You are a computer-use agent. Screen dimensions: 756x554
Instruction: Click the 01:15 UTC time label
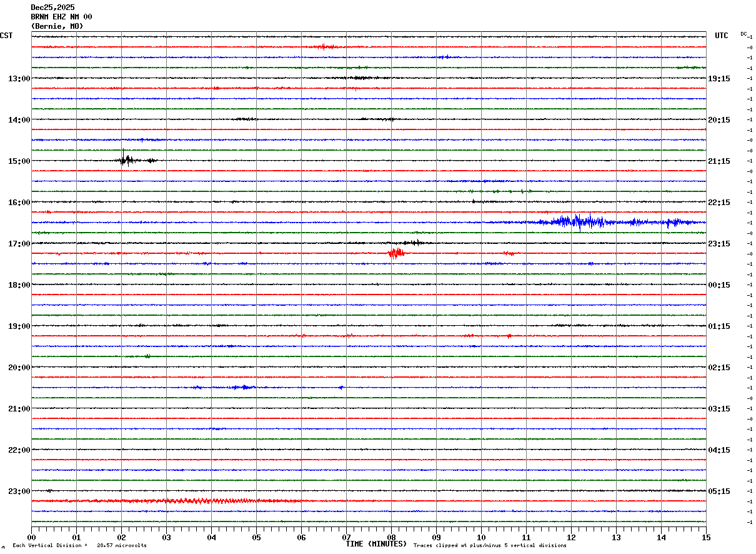coord(719,326)
